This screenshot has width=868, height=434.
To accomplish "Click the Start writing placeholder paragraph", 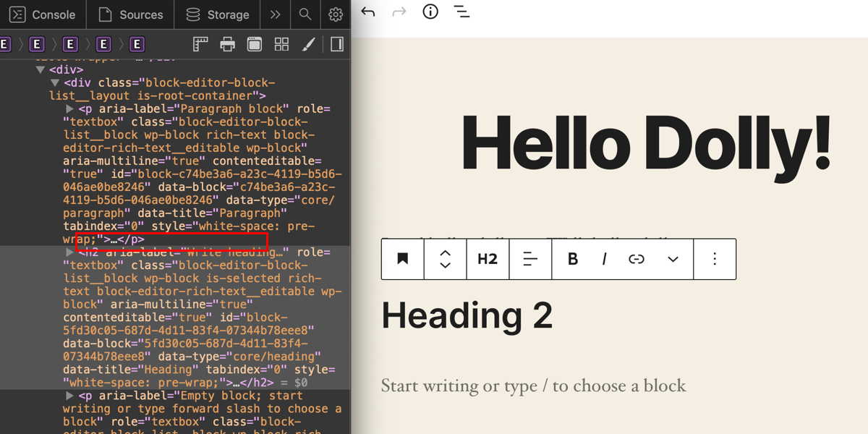I will coord(533,386).
